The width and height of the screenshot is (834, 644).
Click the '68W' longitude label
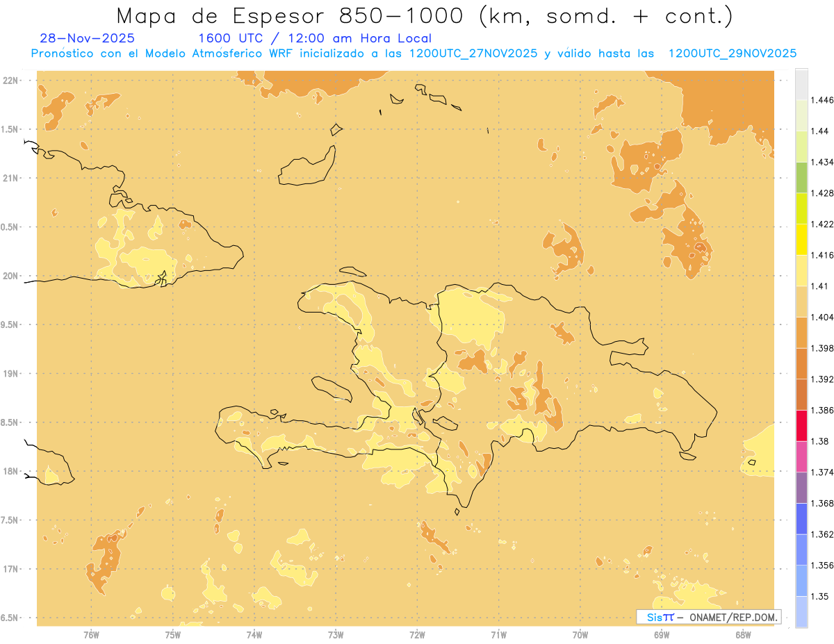tap(743, 635)
